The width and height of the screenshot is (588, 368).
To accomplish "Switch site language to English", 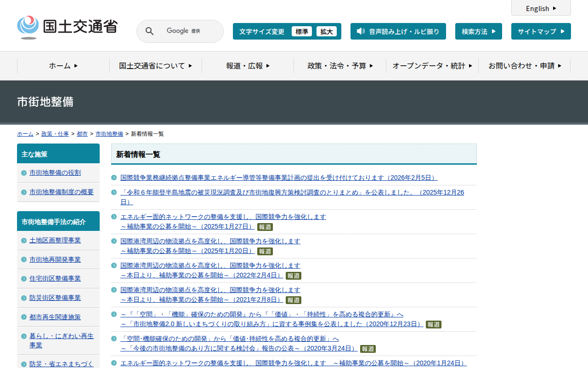I will tap(541, 8).
